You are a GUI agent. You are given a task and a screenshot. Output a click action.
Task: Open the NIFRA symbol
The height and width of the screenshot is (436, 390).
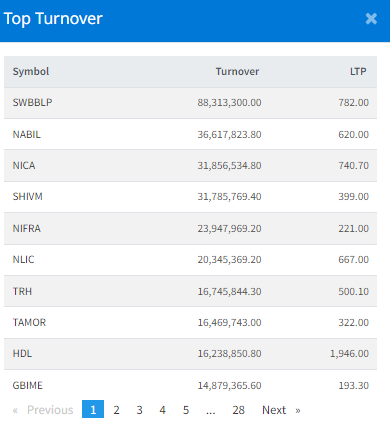click(x=27, y=228)
